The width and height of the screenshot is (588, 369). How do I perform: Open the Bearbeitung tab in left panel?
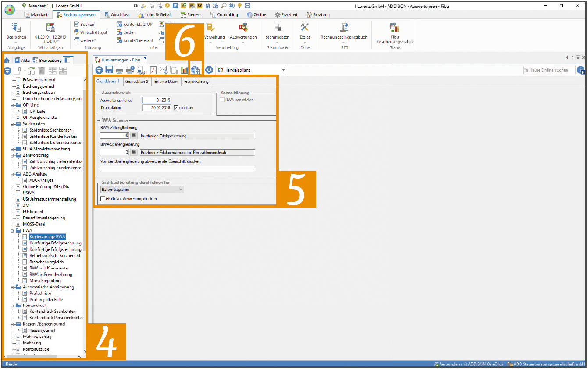47,60
